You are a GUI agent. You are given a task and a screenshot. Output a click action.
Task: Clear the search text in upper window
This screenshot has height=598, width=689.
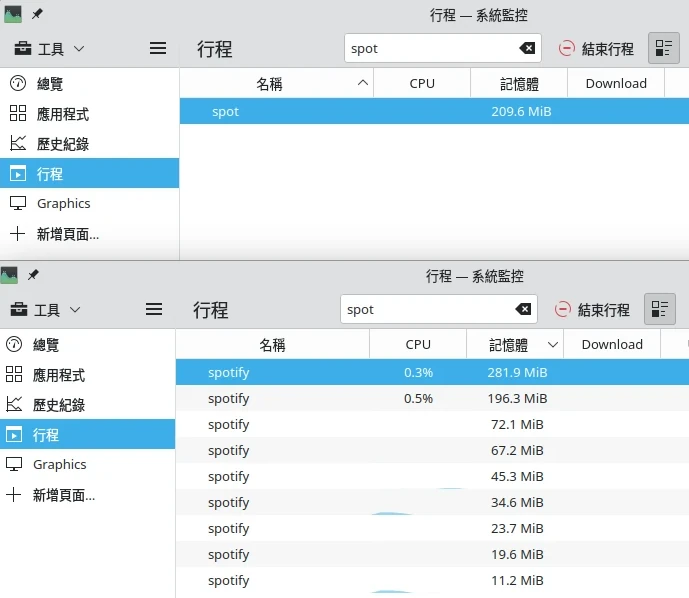527,48
